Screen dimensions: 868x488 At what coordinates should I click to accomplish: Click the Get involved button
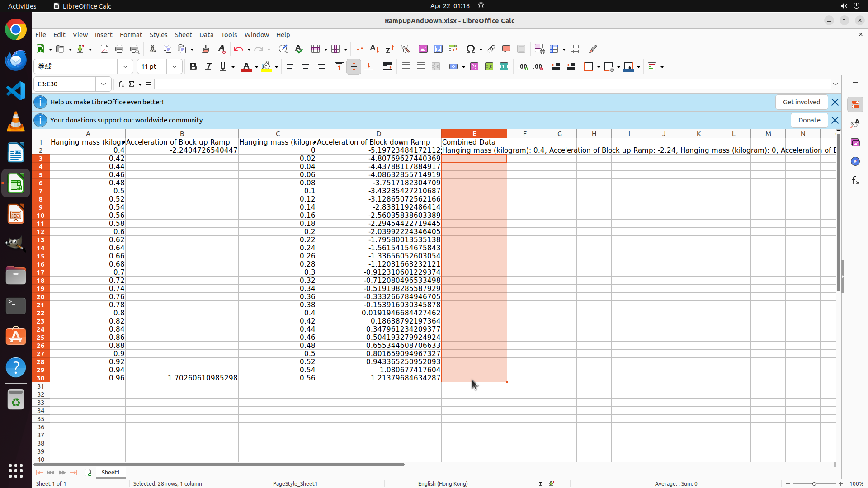point(801,102)
